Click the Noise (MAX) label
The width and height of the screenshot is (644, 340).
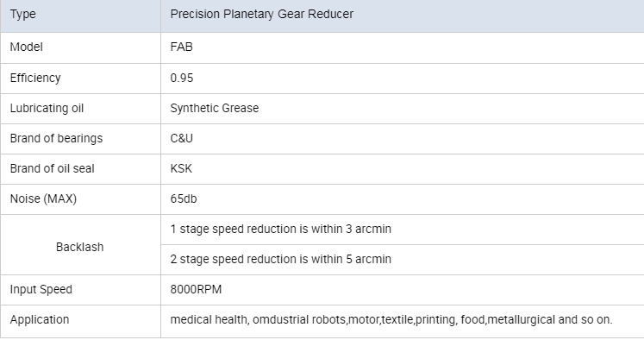43,199
